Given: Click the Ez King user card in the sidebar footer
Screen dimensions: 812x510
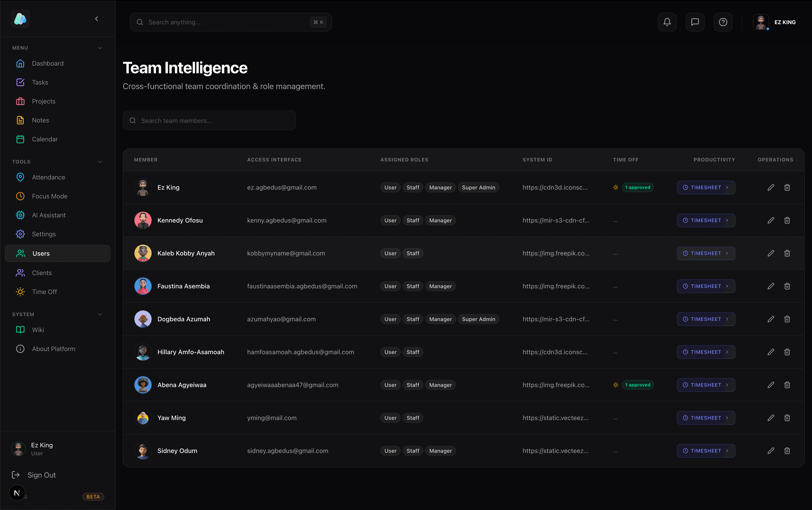Looking at the screenshot, I should tap(58, 449).
